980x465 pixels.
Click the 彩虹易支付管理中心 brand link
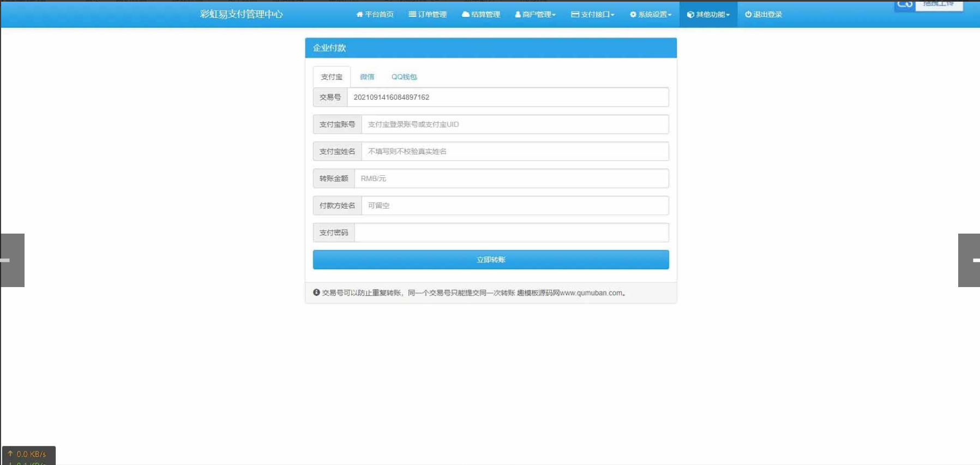pos(241,14)
